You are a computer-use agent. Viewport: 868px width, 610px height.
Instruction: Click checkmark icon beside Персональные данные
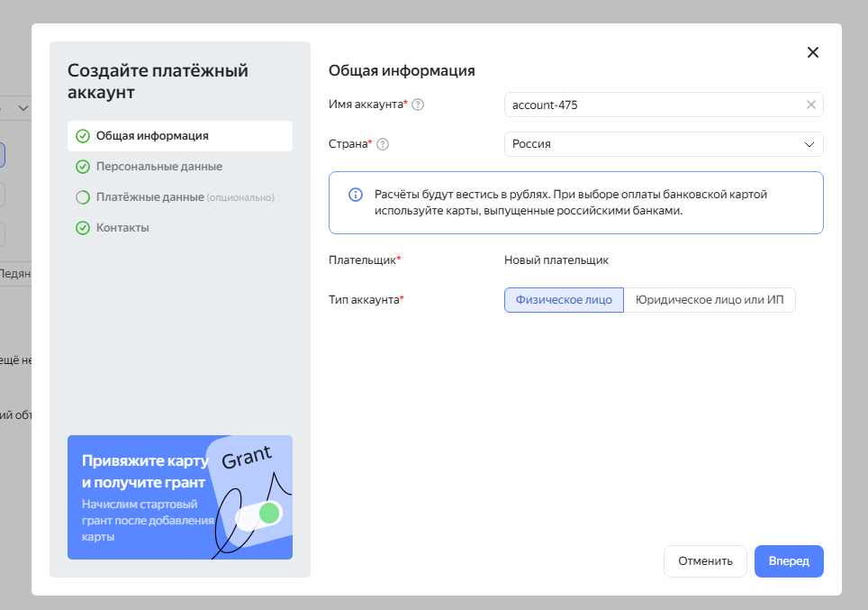83,167
